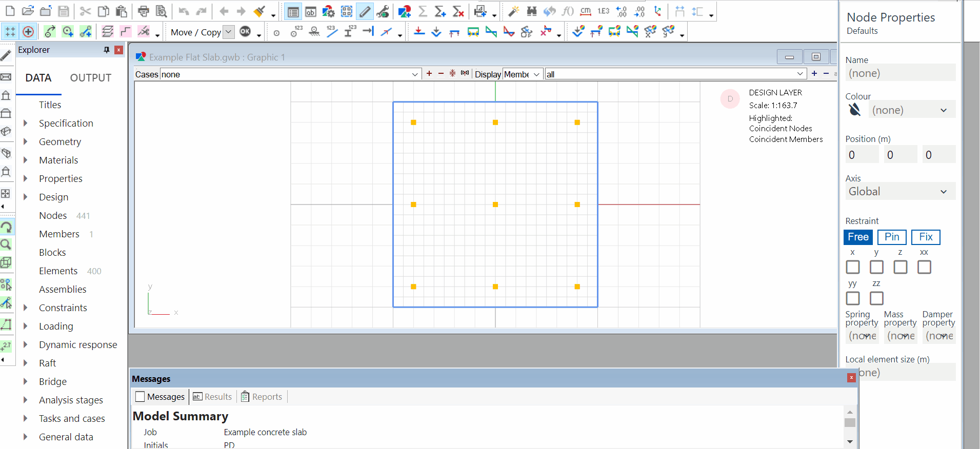
Task: Click the black OK execute button icon
Action: [246, 32]
